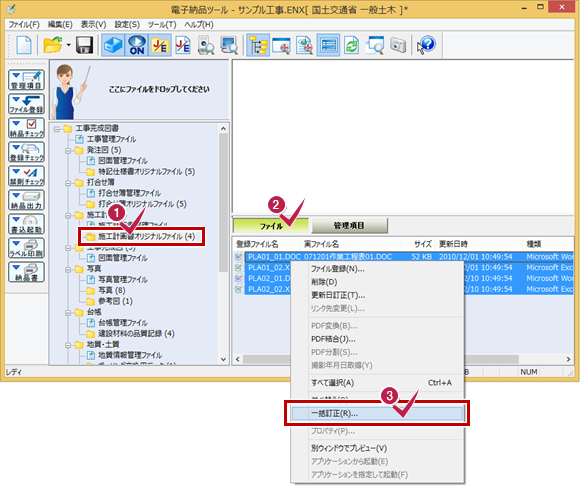Select the tree view toolbar icon
Screen dimensions: 580x488
pyautogui.click(x=258, y=45)
